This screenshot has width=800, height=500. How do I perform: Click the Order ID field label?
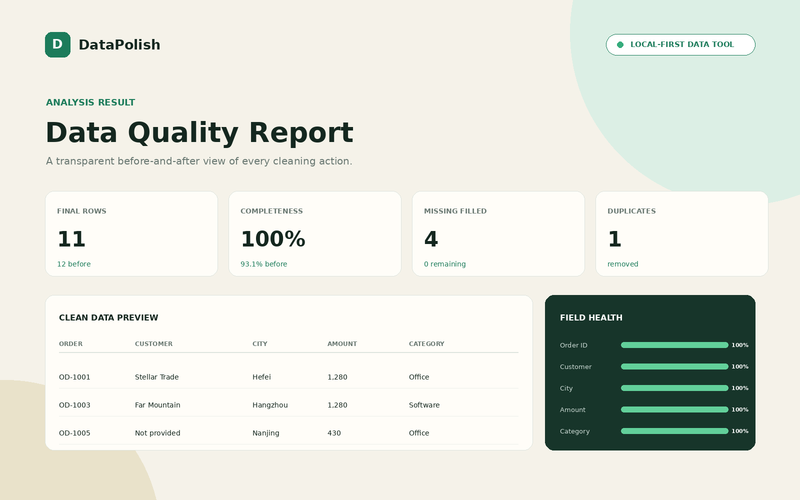(573, 345)
